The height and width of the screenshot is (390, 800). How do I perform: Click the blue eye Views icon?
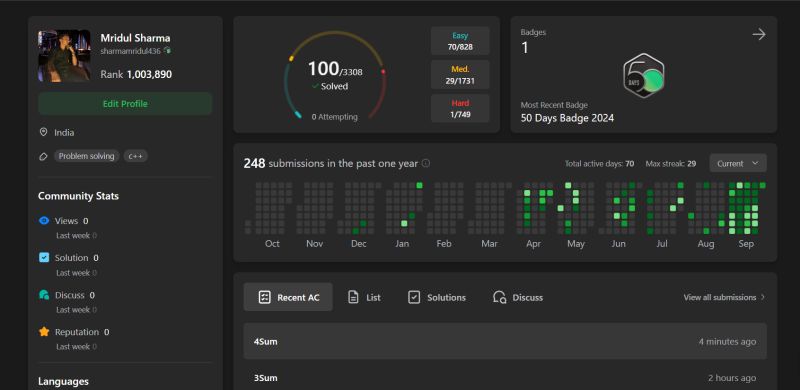coord(44,221)
